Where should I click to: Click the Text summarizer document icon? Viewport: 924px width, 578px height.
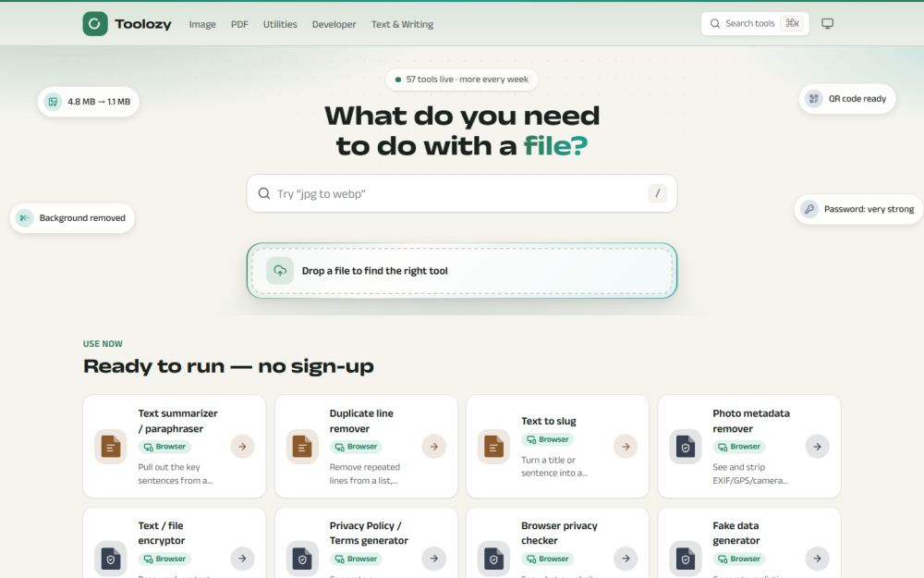tap(110, 447)
